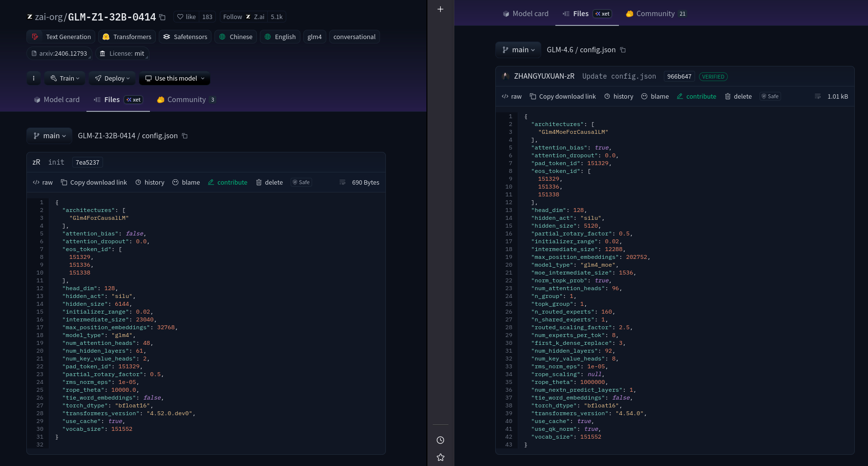
Task: Select the conversational tag
Action: (355, 37)
